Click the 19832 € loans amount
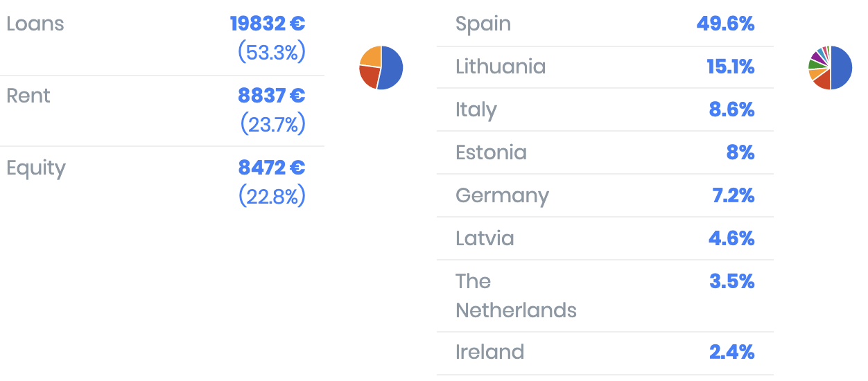The image size is (868, 381). pos(268,24)
